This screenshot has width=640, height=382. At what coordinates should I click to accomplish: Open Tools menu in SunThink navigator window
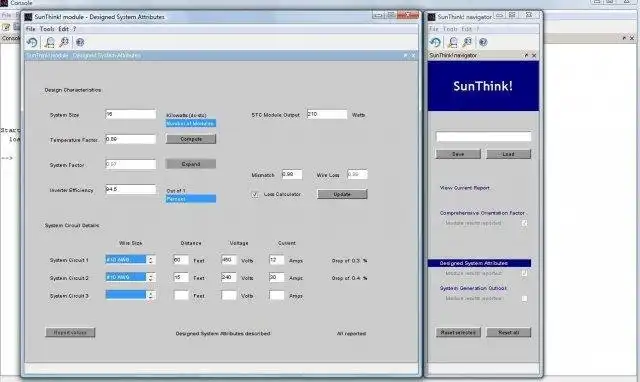click(450, 29)
